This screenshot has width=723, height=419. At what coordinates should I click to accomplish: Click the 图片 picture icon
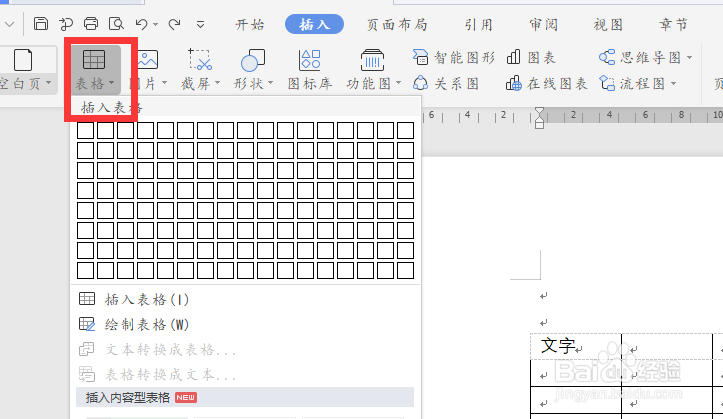tap(148, 59)
